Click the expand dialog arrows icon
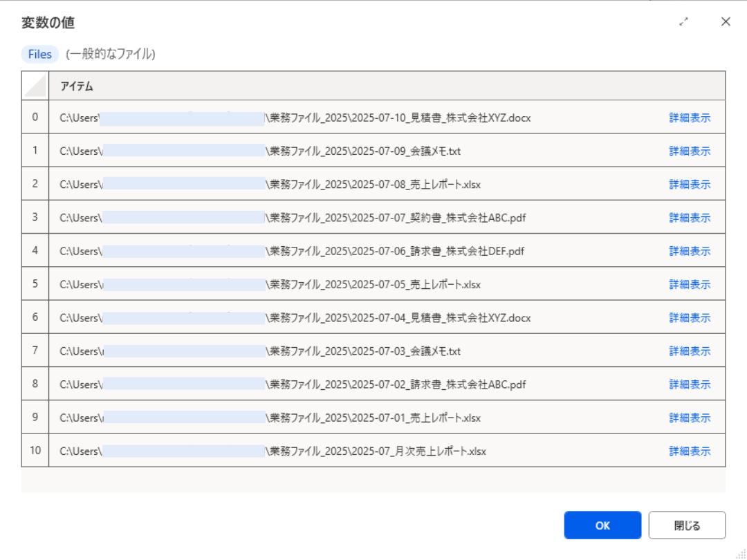This screenshot has width=747, height=560. coord(683,22)
